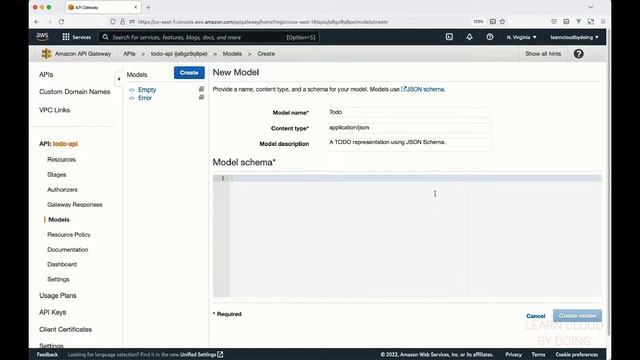Click the Create model button
The width and height of the screenshot is (640, 360).
(577, 316)
